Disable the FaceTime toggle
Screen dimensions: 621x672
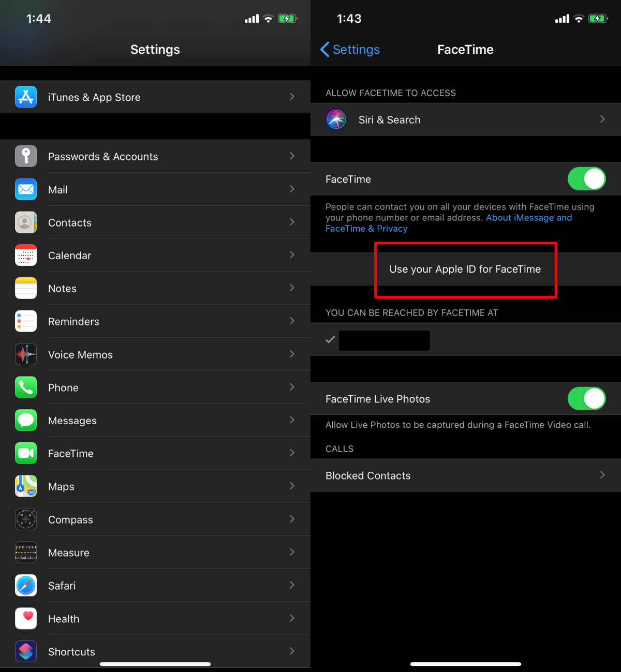[x=586, y=178]
